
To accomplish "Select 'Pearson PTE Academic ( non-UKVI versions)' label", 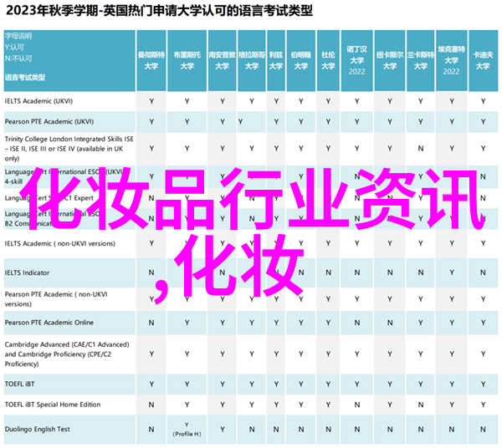I will tap(56, 299).
